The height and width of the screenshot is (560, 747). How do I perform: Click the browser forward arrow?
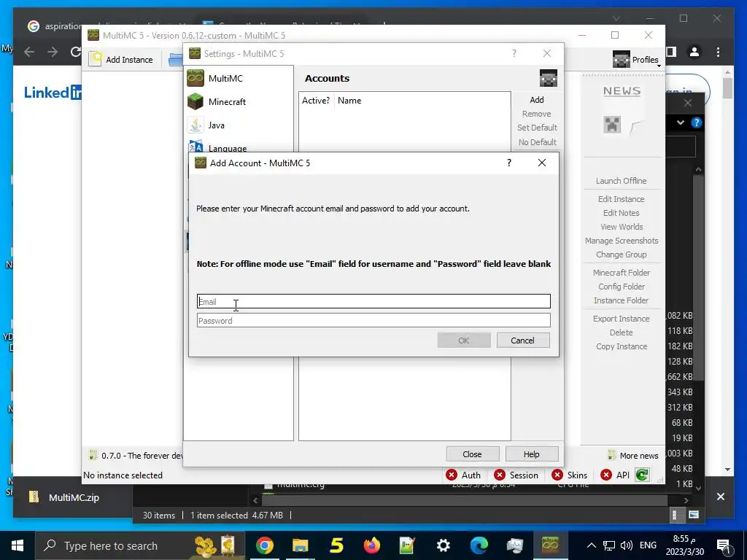point(53,52)
